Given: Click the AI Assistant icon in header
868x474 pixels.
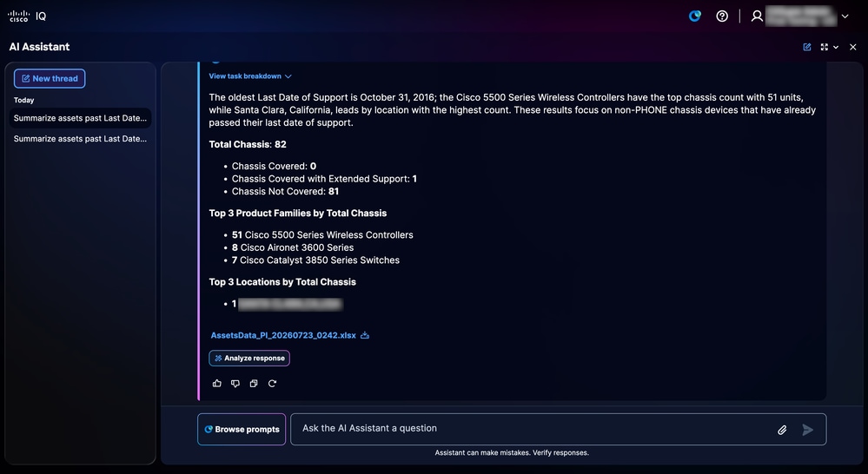Looking at the screenshot, I should (695, 16).
